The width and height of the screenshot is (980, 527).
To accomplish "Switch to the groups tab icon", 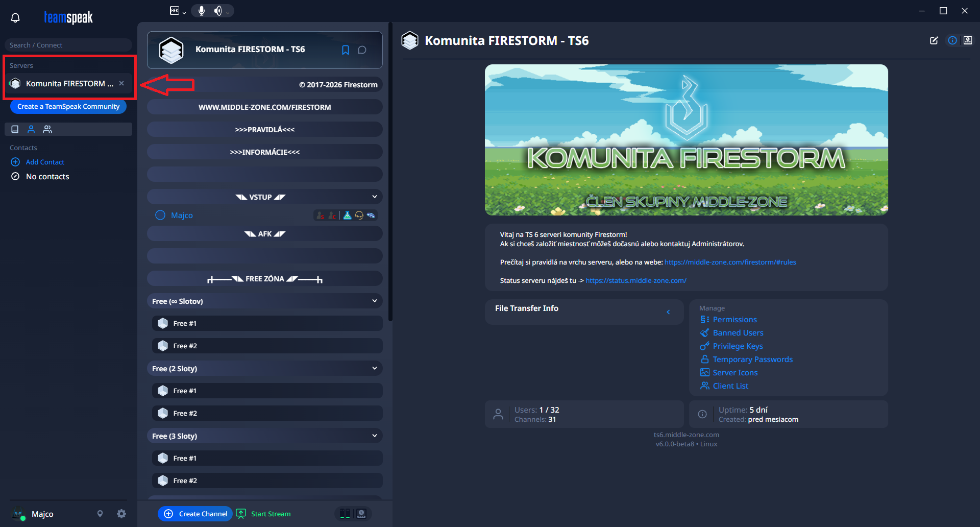I will 47,129.
